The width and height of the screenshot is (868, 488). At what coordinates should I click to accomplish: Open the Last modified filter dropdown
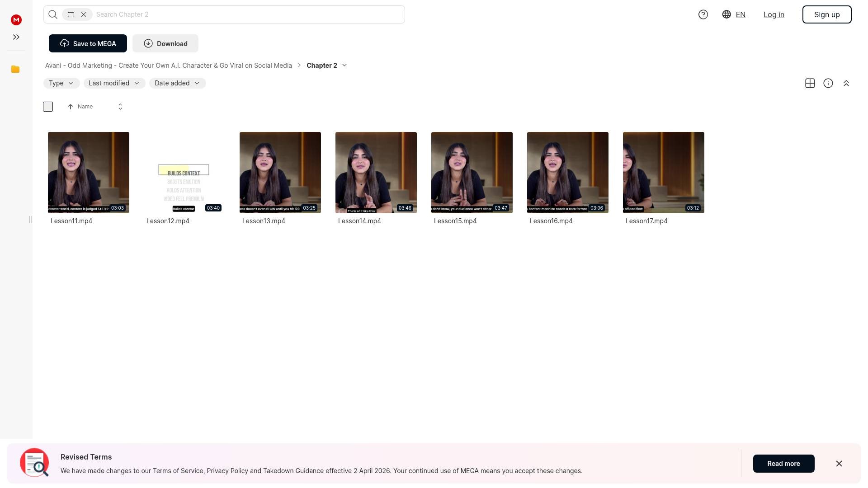coord(114,83)
